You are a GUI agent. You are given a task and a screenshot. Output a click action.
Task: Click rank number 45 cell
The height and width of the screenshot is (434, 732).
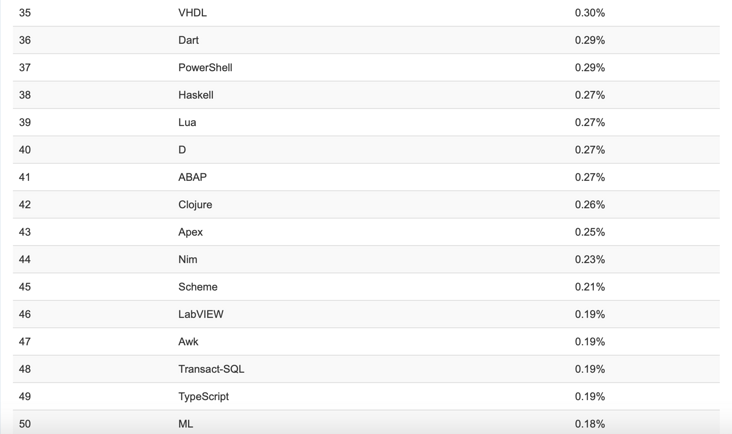pos(25,287)
